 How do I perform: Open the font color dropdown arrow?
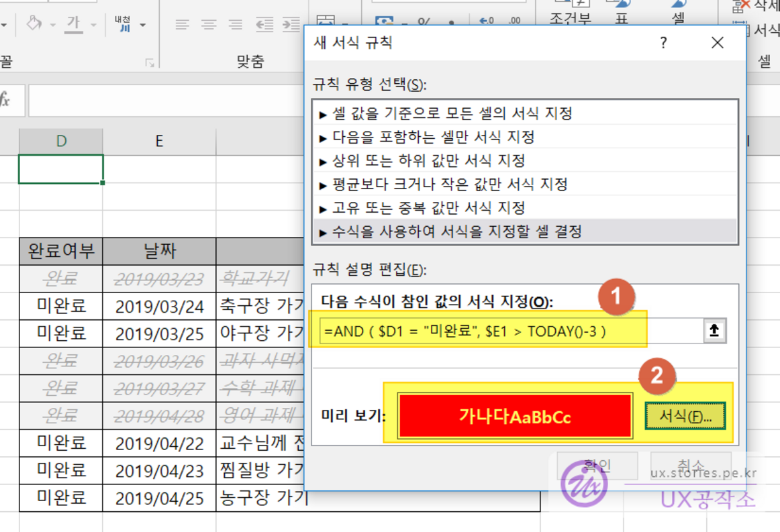click(93, 25)
